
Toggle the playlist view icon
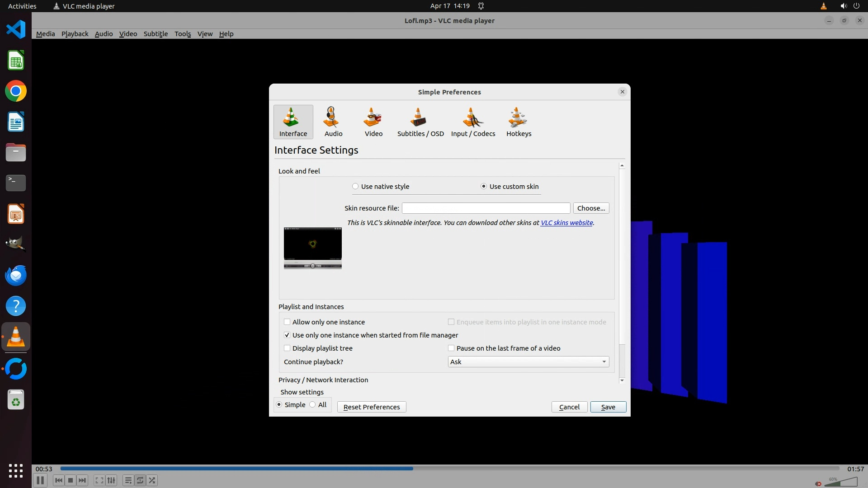(x=128, y=480)
